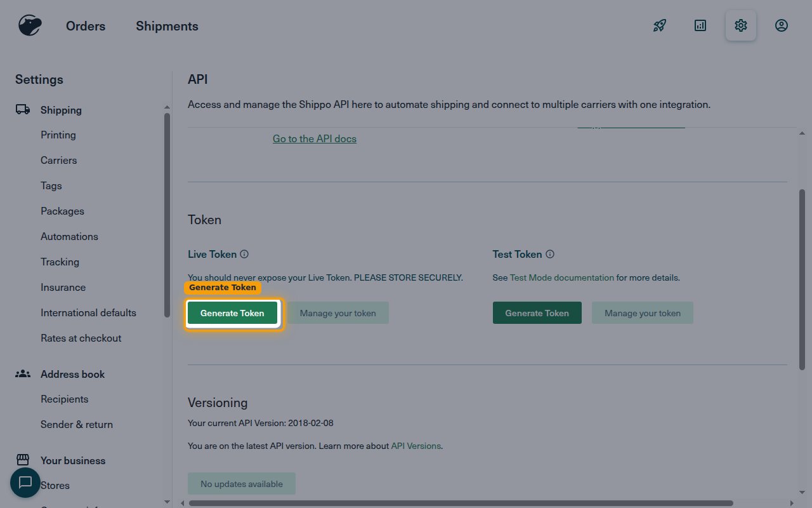
Task: Select Printing in settings sidebar
Action: pyautogui.click(x=58, y=135)
